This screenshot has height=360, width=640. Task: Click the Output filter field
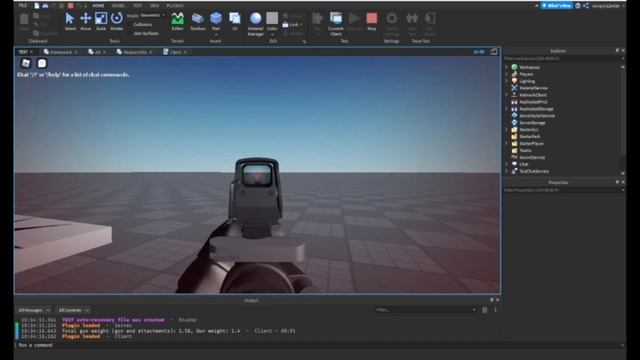click(x=426, y=310)
